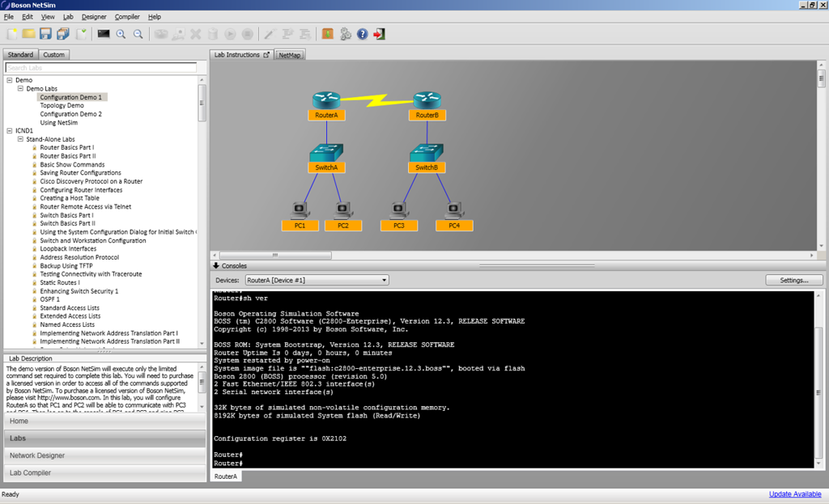Select Using NetSim lab
This screenshot has width=829, height=504.
[58, 123]
